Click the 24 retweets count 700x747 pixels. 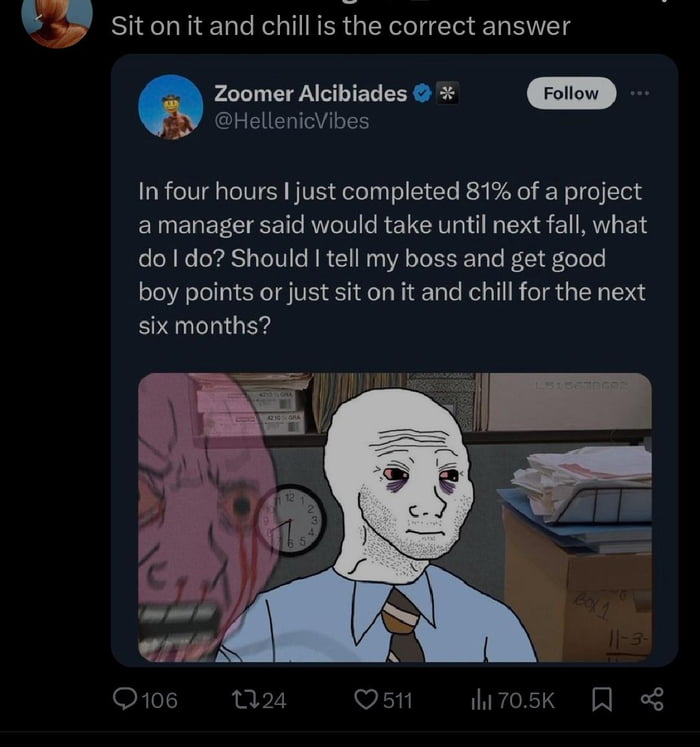tap(273, 700)
